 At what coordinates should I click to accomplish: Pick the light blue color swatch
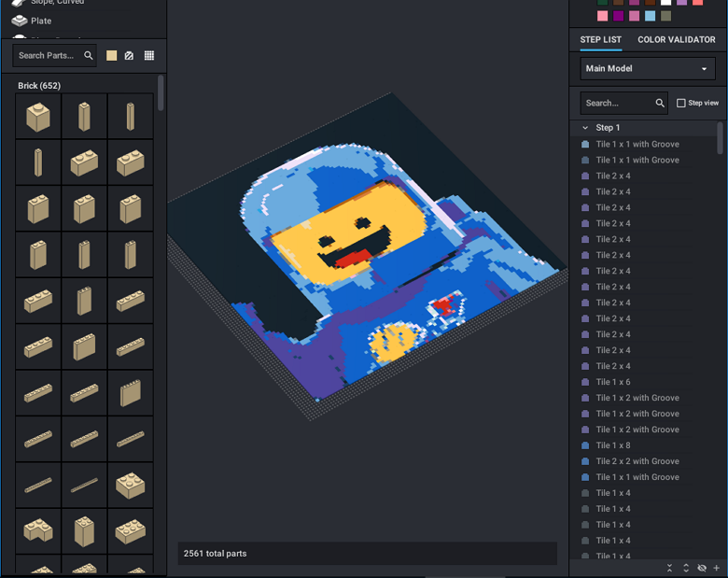click(650, 16)
